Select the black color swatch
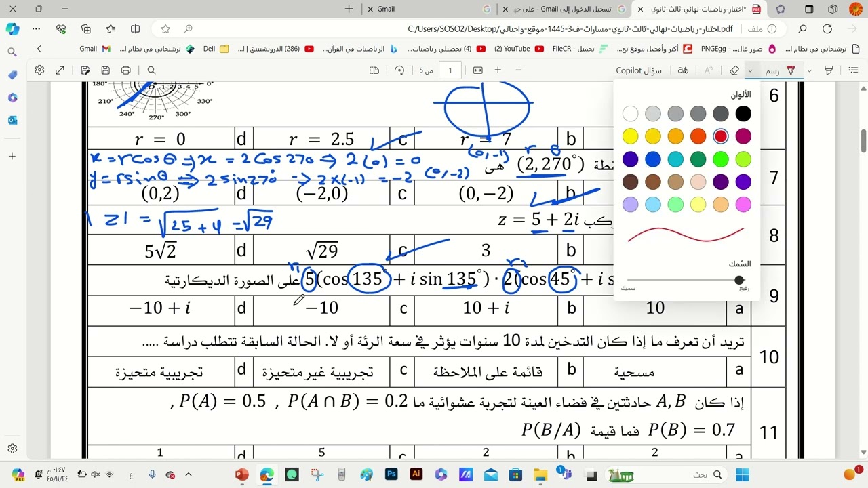868x488 pixels. point(743,114)
